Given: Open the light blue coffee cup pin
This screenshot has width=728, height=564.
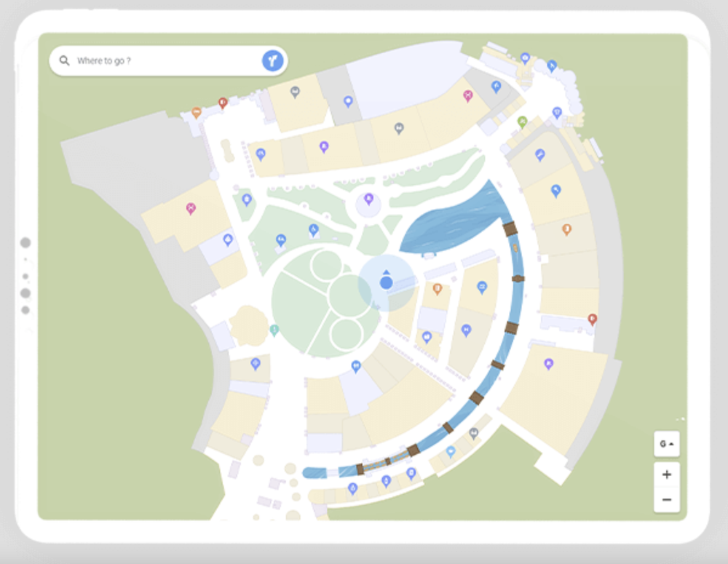Looking at the screenshot, I should (451, 452).
